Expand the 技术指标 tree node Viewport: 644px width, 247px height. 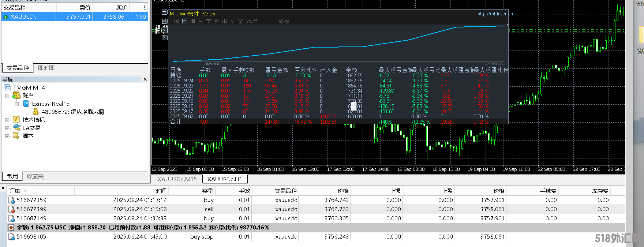click(7, 120)
